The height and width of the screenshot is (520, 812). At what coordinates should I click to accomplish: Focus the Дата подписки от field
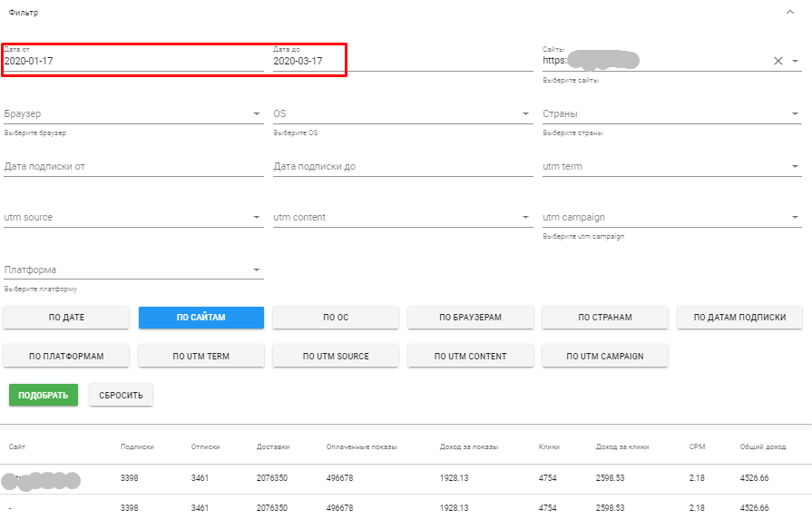pos(133,167)
